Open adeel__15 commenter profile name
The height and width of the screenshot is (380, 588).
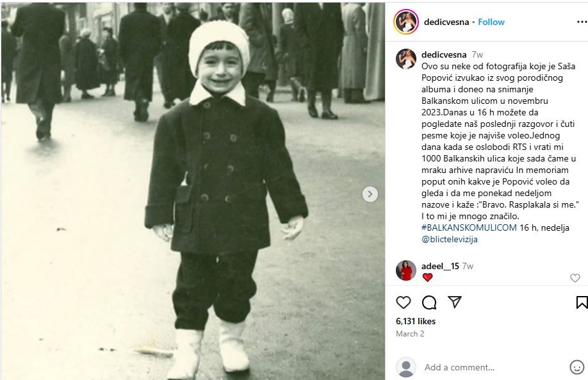click(x=440, y=267)
